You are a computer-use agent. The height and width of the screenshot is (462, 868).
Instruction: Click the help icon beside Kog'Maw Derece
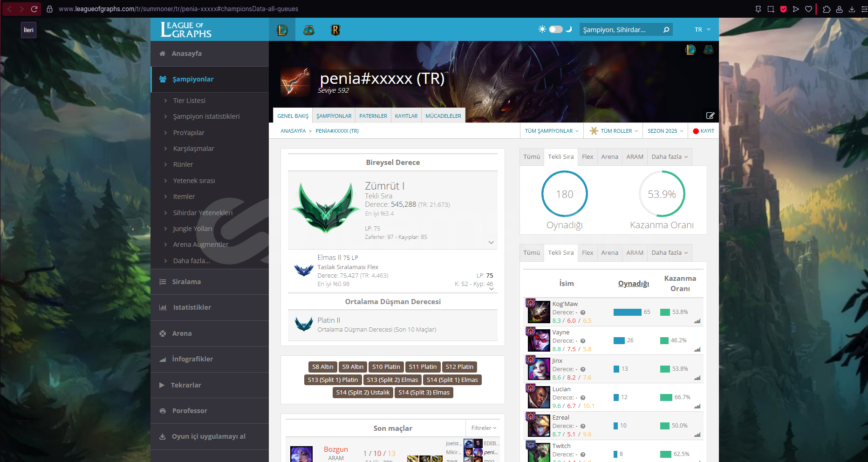click(x=582, y=313)
